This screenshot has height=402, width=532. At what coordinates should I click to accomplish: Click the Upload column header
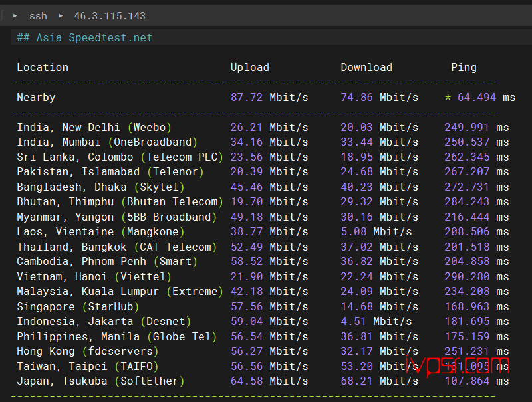coord(250,68)
